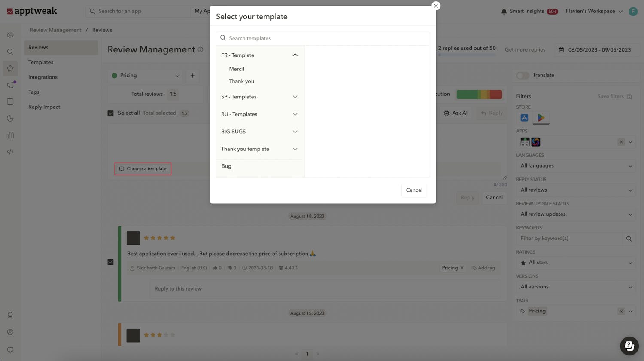Click the bar chart sidebar icon

pos(10,135)
